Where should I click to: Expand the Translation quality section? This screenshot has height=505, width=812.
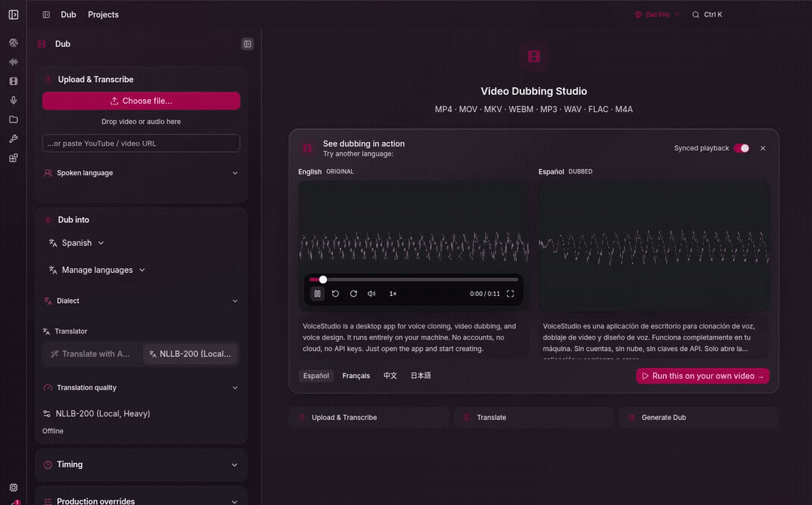point(141,388)
